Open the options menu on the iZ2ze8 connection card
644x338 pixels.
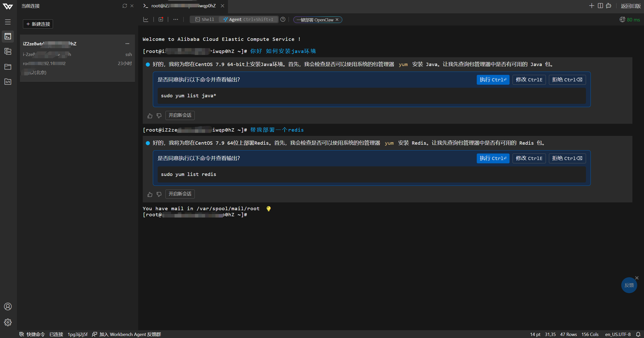click(128, 43)
